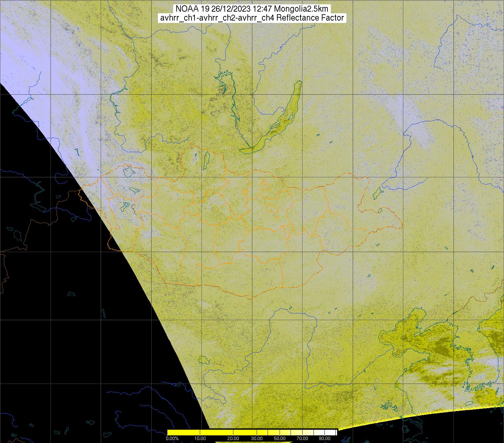
Task: Click the 20.00 tick label on the legend
Action: point(234,438)
